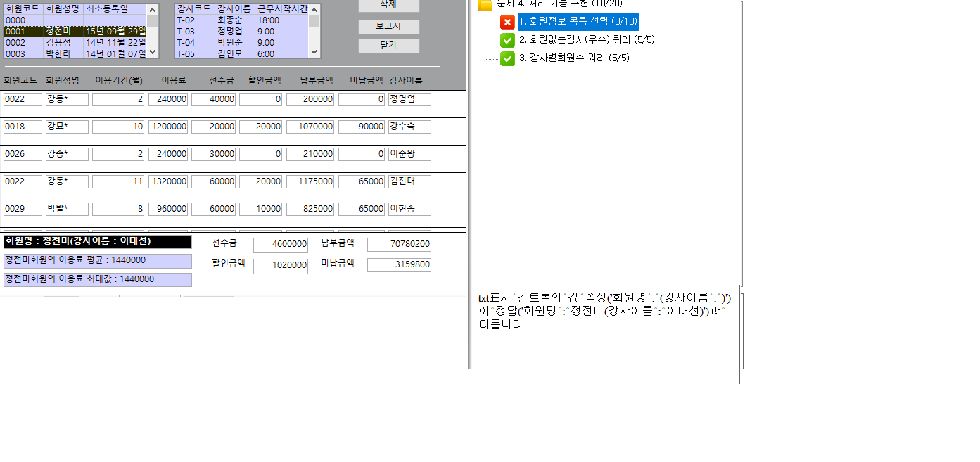Select tree item 회원없는강사(우수) 쿼리 (5/5)
Viewport: 980px width, 462px height.
(587, 40)
